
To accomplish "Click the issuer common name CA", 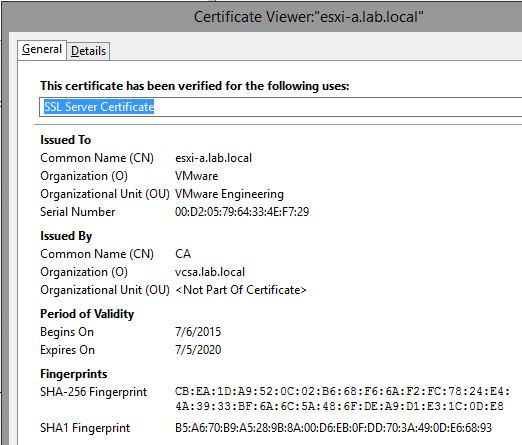I will pos(183,254).
